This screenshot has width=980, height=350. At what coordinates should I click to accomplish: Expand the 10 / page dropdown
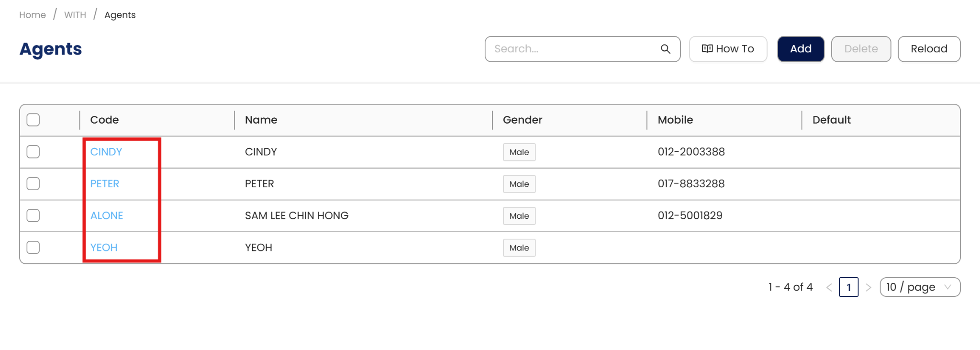[920, 287]
